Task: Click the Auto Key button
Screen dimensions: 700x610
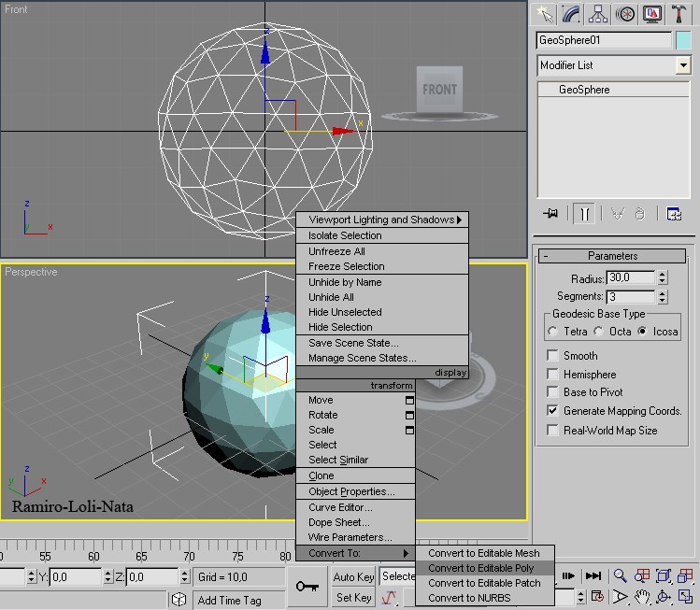Action: pos(353,577)
